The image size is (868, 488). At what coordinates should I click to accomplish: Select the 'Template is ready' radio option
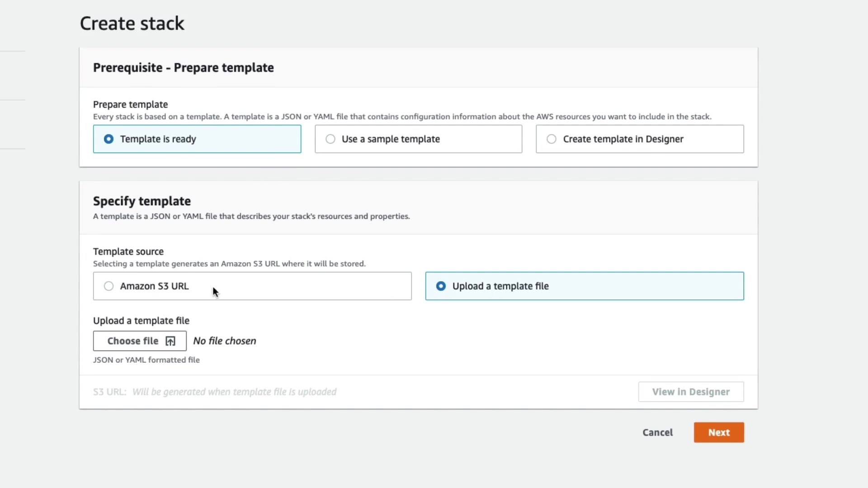pos(109,139)
